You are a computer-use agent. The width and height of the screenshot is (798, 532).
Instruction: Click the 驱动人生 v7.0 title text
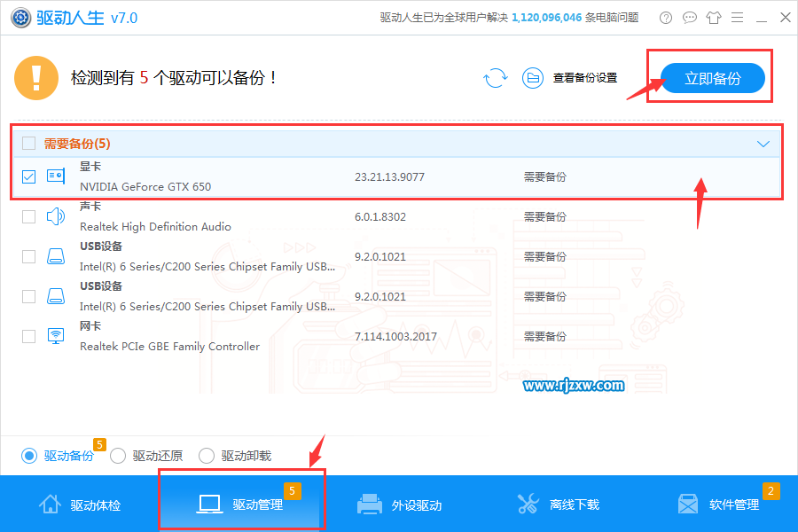(87, 18)
